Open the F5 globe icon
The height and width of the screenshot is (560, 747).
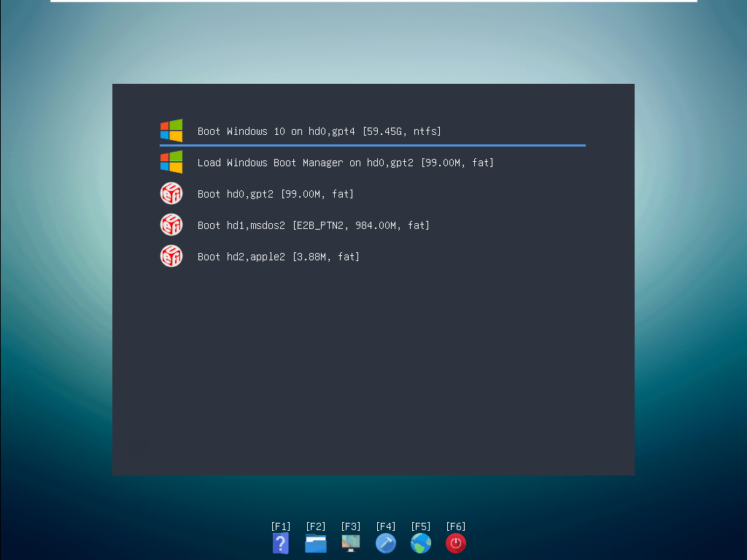coord(421,543)
